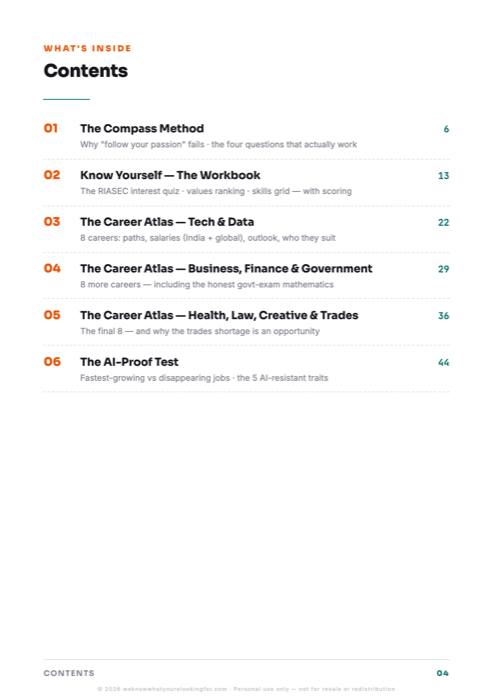The height and width of the screenshot is (700, 493).
Task: Click page number 36 in contents list
Action: point(443,316)
